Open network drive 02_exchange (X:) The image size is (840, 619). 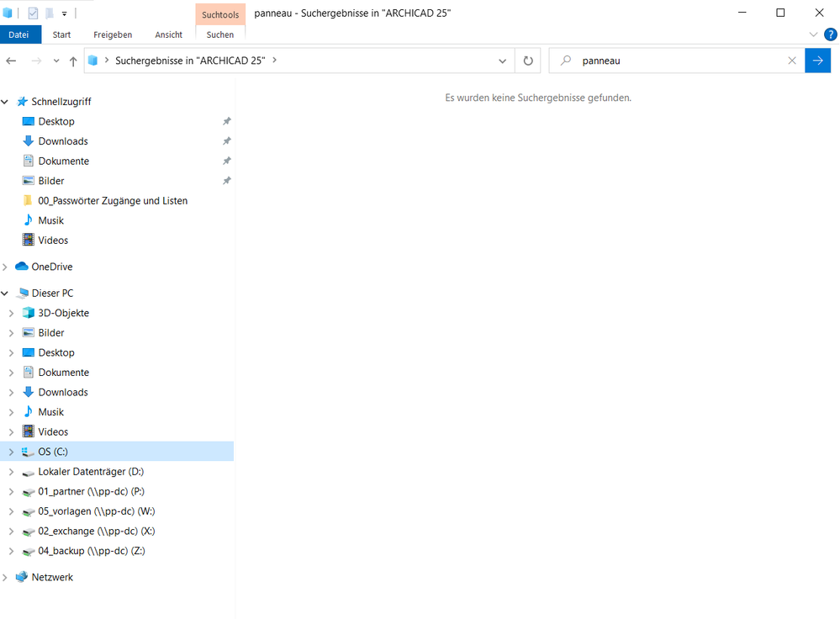(97, 532)
